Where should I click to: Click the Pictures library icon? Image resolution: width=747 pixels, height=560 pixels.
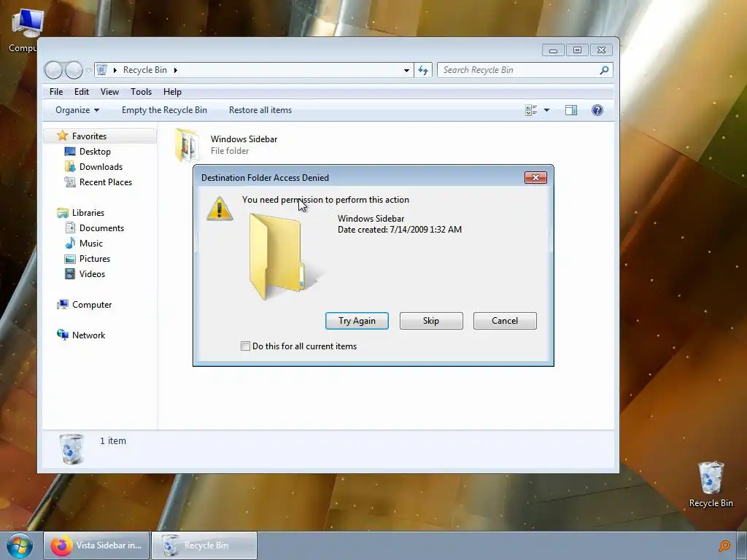[70, 259]
